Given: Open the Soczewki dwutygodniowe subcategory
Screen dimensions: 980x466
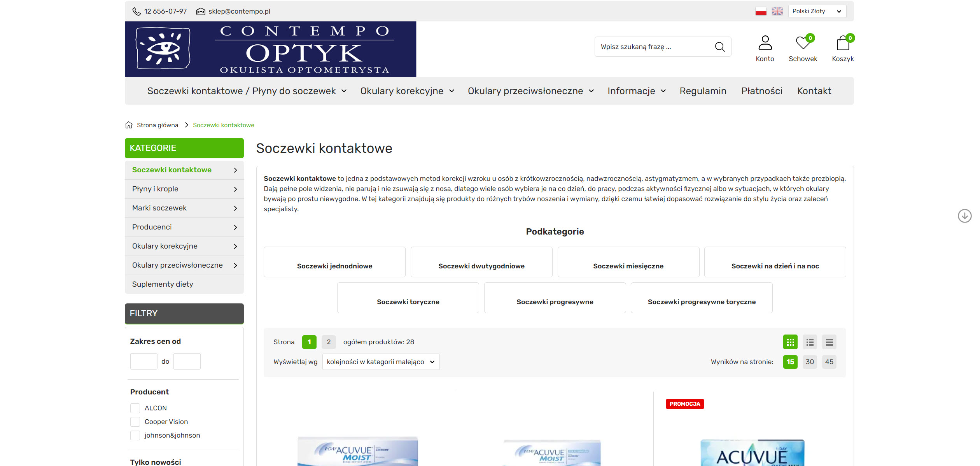Looking at the screenshot, I should pyautogui.click(x=481, y=262).
